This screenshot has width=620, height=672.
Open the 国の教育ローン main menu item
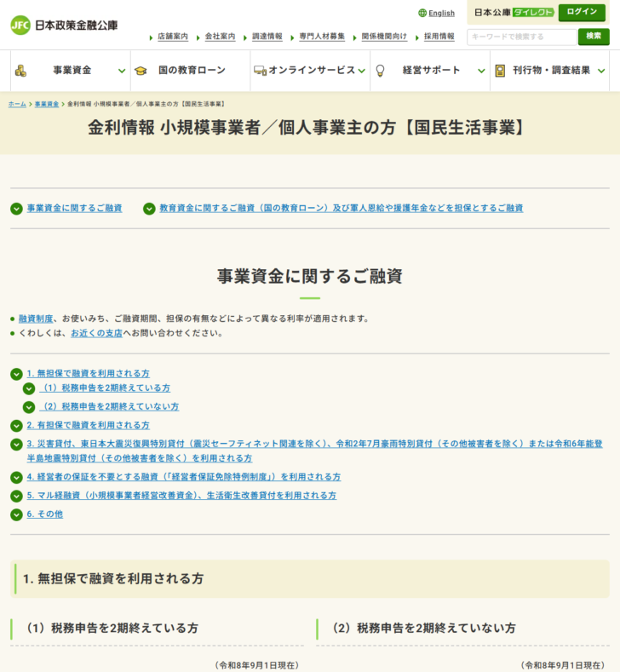click(190, 71)
